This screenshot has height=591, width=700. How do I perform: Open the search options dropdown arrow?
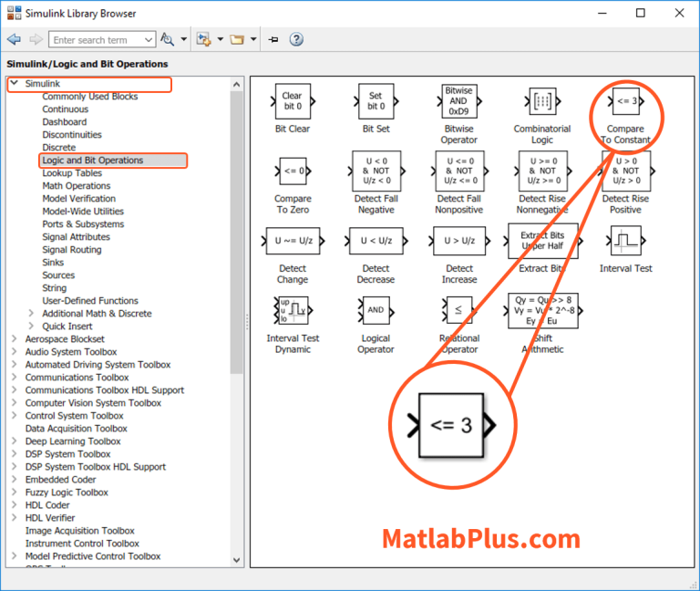(183, 40)
